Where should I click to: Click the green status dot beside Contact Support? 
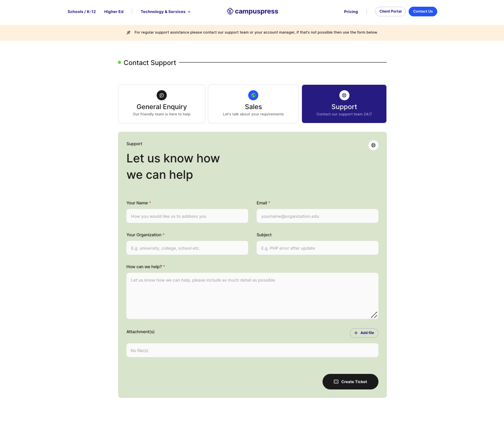click(x=119, y=62)
